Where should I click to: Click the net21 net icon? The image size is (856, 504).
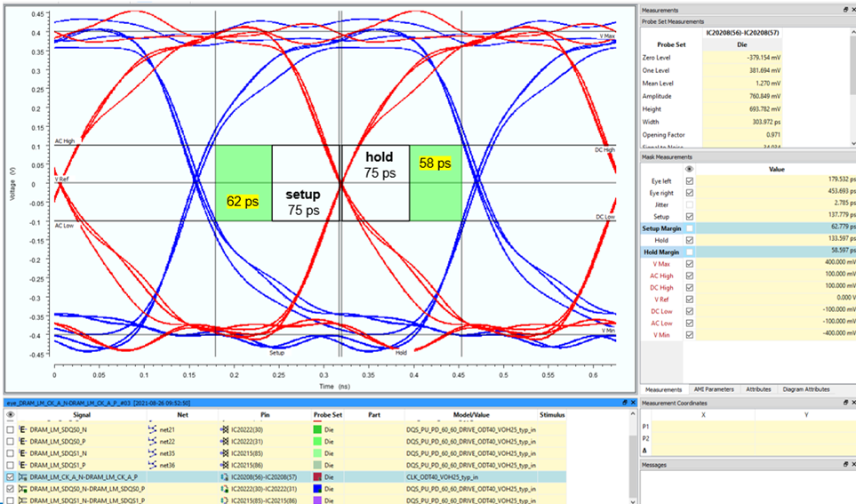[152, 429]
